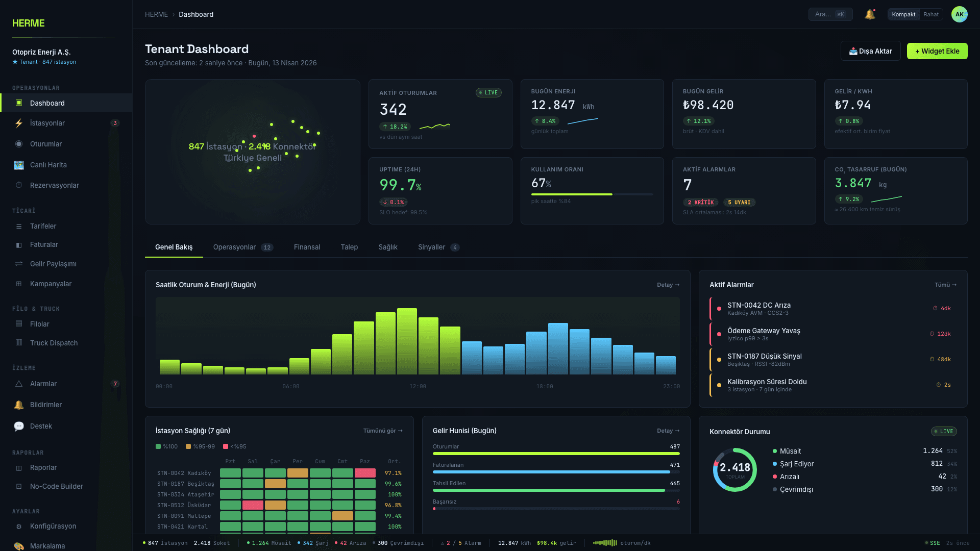Screen dimensions: 980x551
Task: Open the Ödeme Gateway Yavaş alarm
Action: click(833, 334)
